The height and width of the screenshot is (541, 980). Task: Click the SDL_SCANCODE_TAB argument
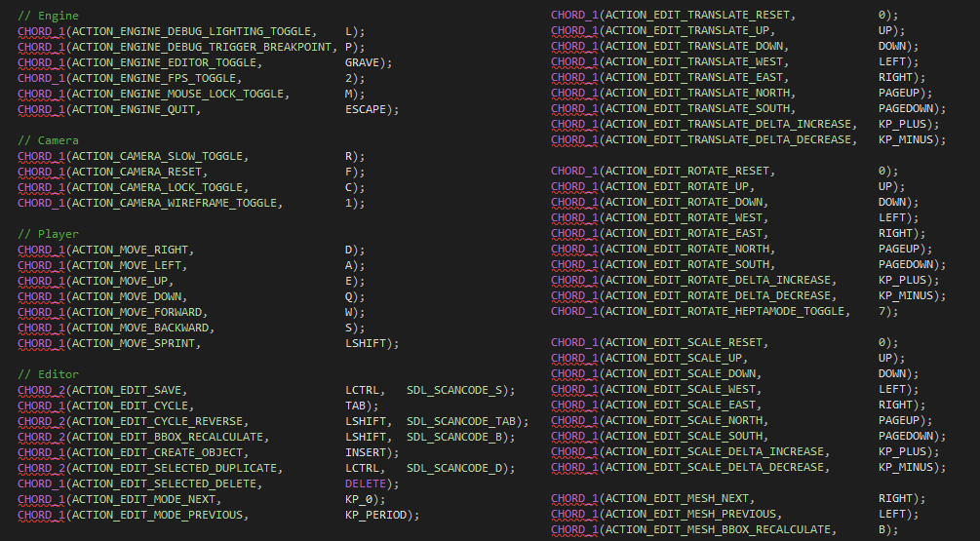[464, 421]
